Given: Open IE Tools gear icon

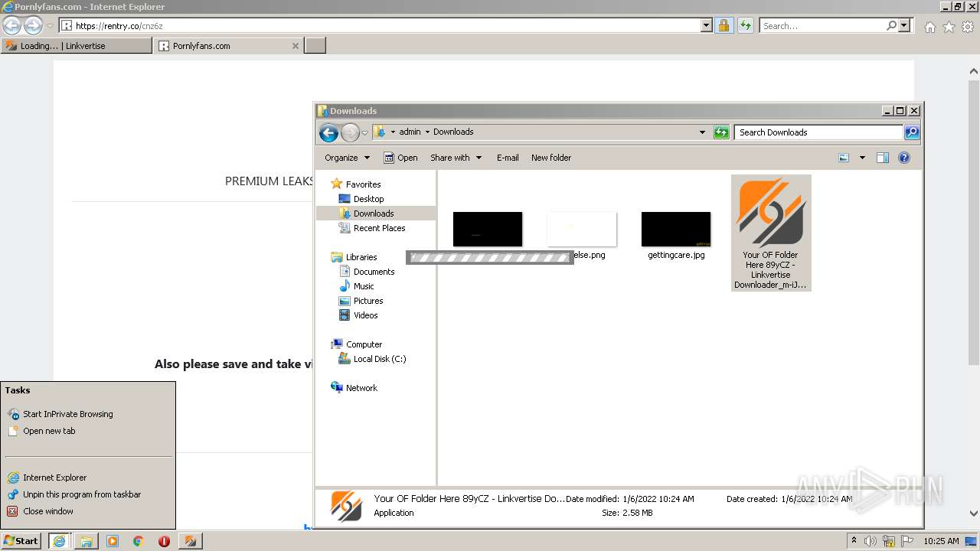Looking at the screenshot, I should [968, 27].
